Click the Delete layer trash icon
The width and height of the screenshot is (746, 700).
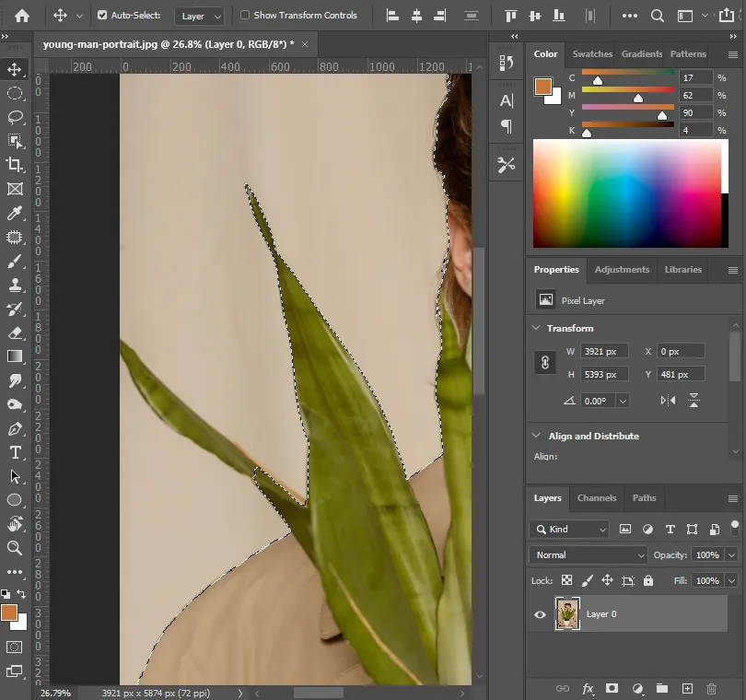tap(711, 688)
